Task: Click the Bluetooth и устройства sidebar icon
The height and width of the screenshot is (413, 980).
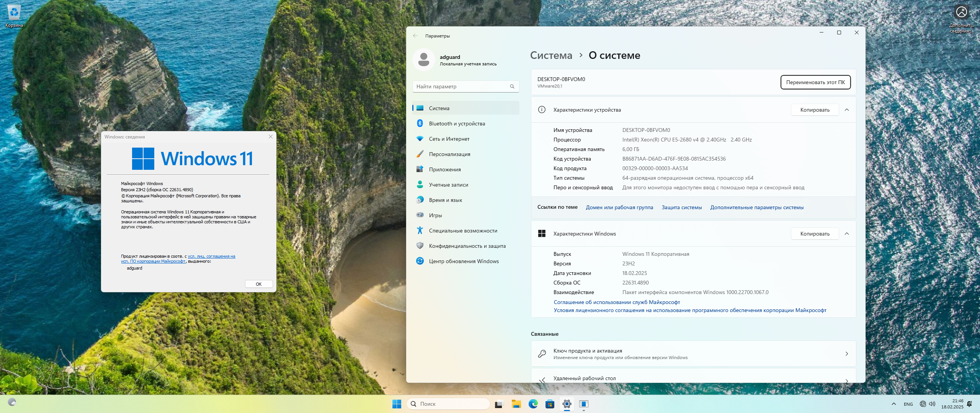Action: [420, 123]
